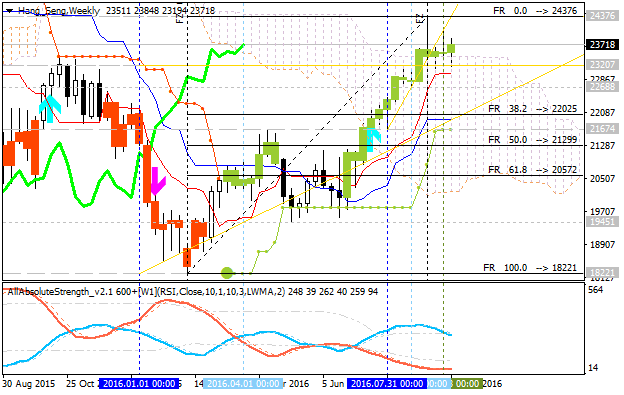Click the 18907 price axis value
Viewport: 624px width, 395px height.
coord(603,244)
